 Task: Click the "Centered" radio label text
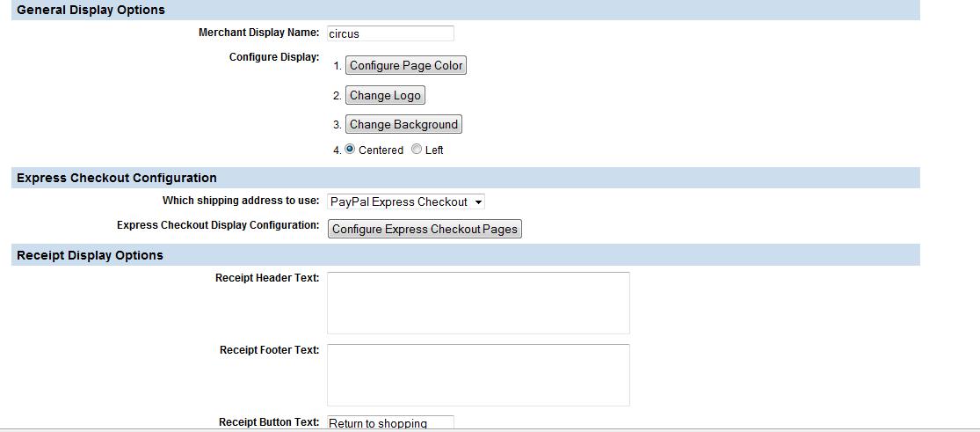[x=381, y=150]
